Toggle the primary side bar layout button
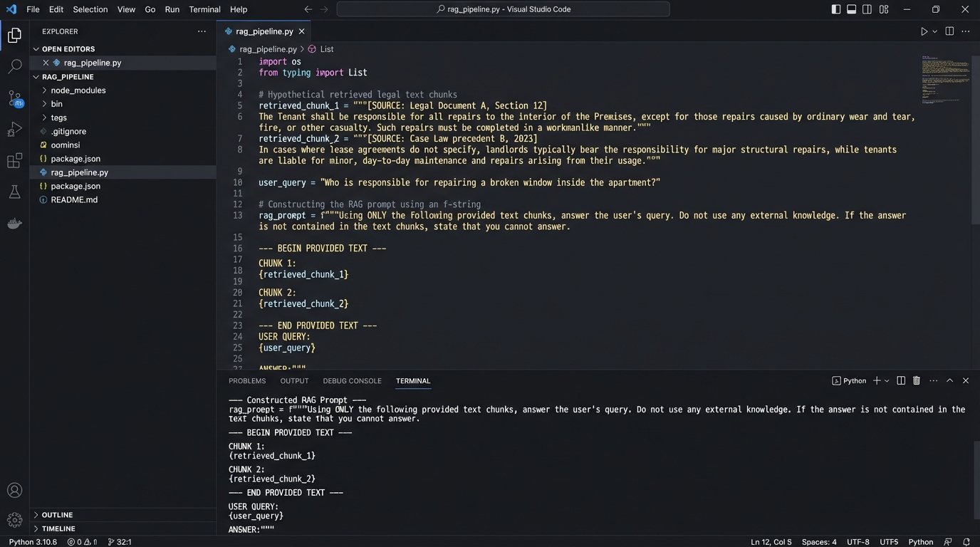Viewport: 980px width, 547px height. click(836, 9)
